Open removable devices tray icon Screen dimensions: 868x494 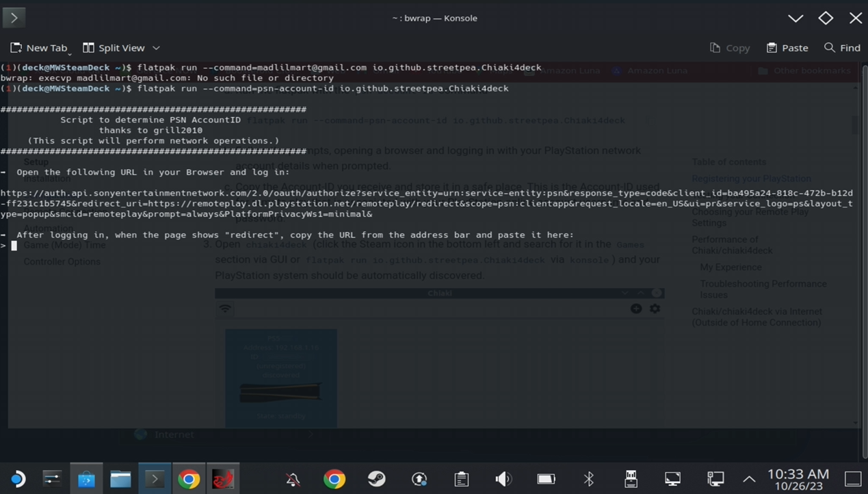[x=631, y=479]
